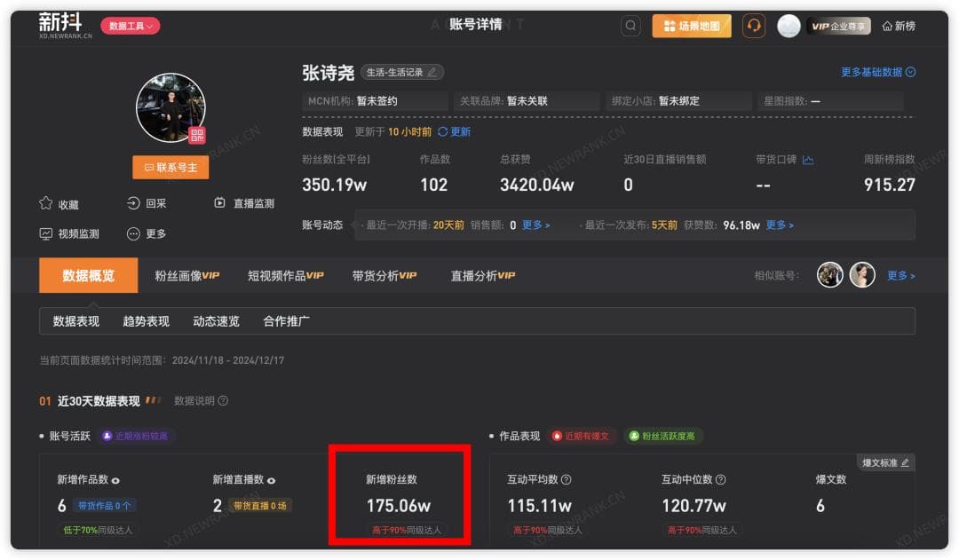Toggle eye icon next to 新增作品数

coord(115,480)
